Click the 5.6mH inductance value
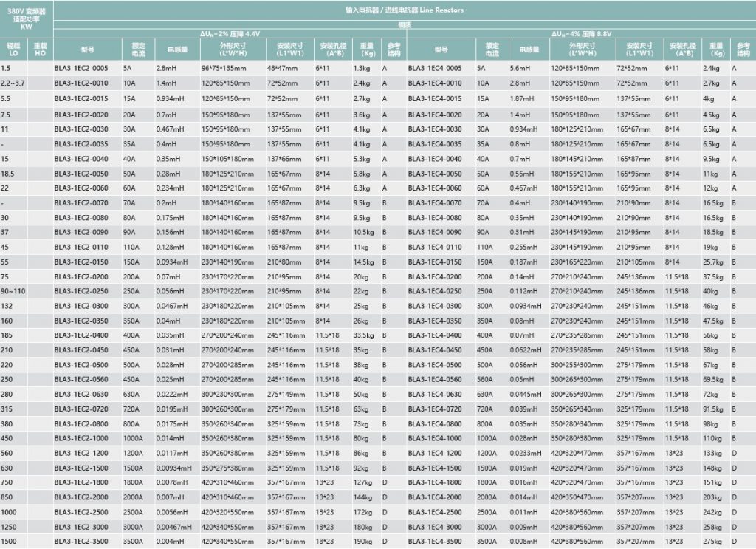Screen dimensions: 756x549 point(520,69)
